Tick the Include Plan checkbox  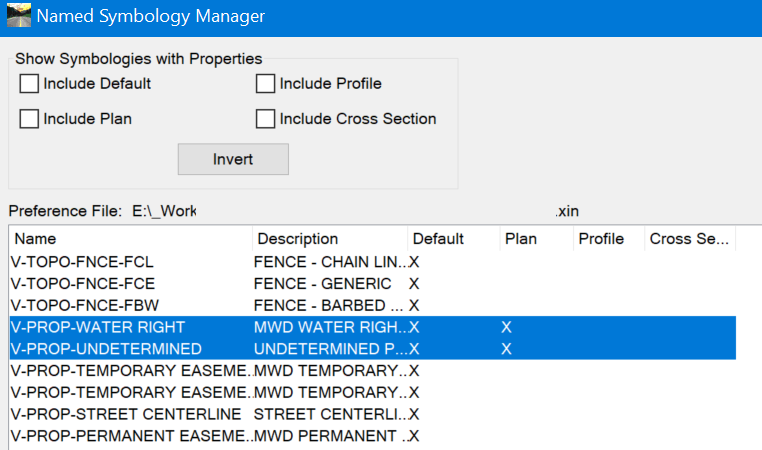(x=29, y=119)
